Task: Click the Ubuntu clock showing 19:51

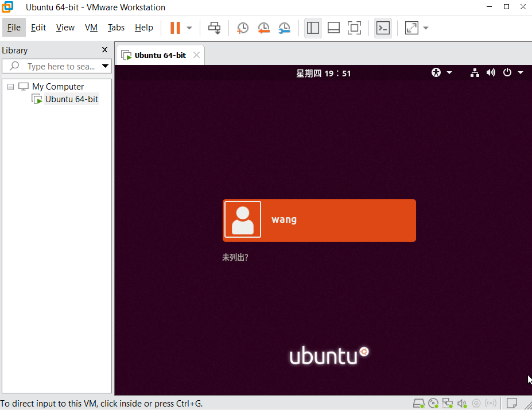Action: coord(323,74)
